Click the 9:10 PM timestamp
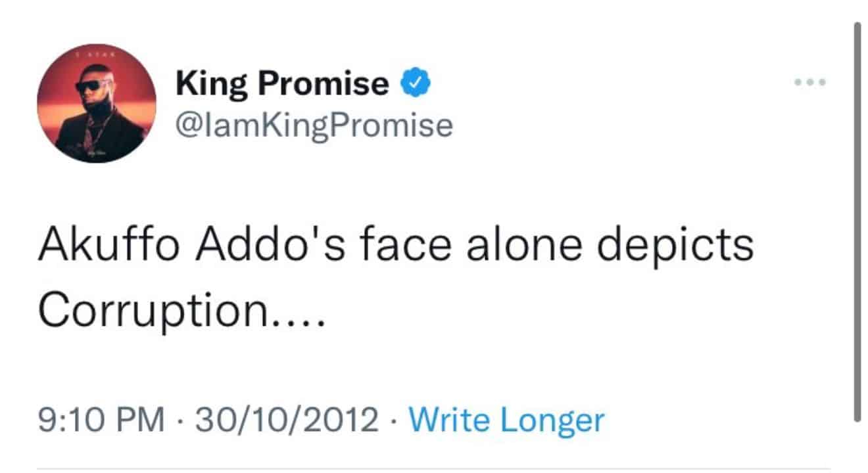Image resolution: width=868 pixels, height=473 pixels. point(101,420)
